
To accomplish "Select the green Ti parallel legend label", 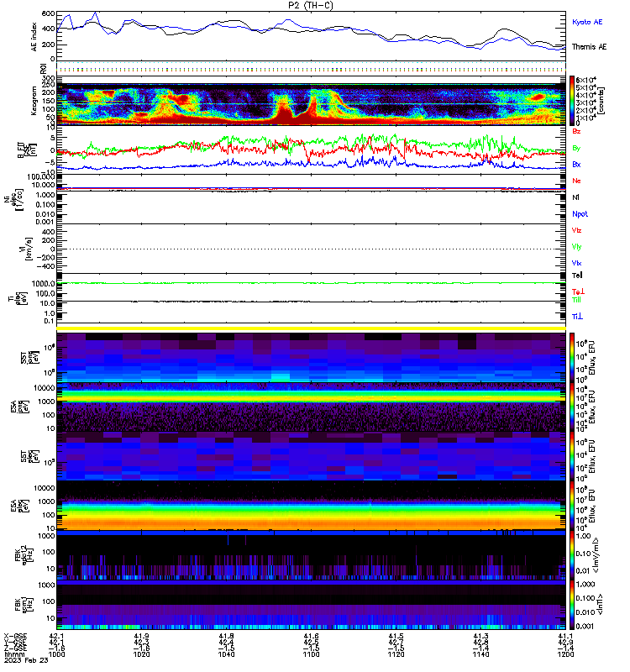I will 576,300.
